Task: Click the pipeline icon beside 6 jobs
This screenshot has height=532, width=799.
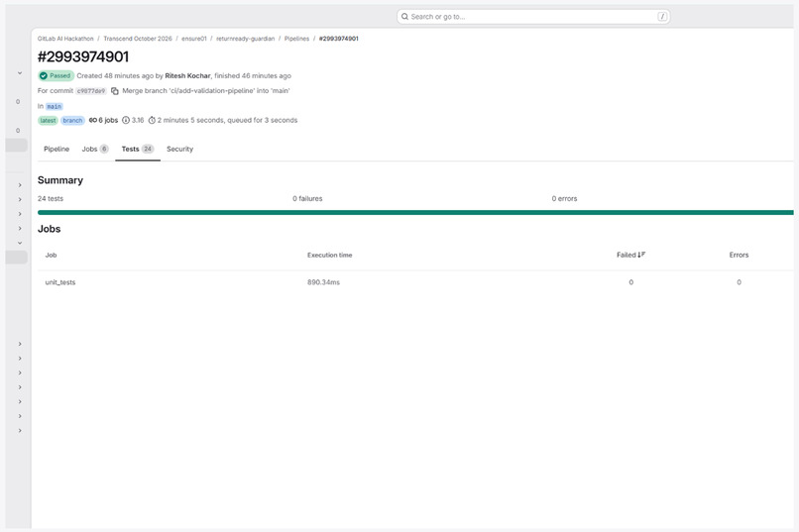Action: (93, 120)
